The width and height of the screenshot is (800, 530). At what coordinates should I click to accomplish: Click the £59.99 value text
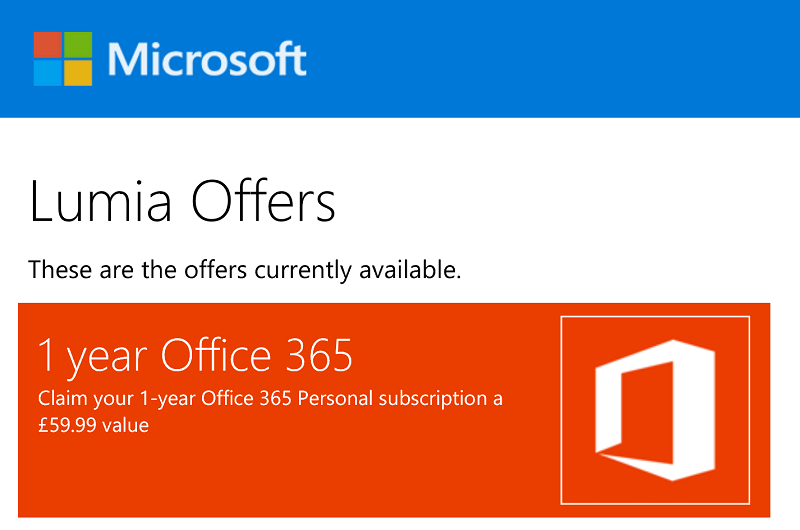click(x=93, y=425)
